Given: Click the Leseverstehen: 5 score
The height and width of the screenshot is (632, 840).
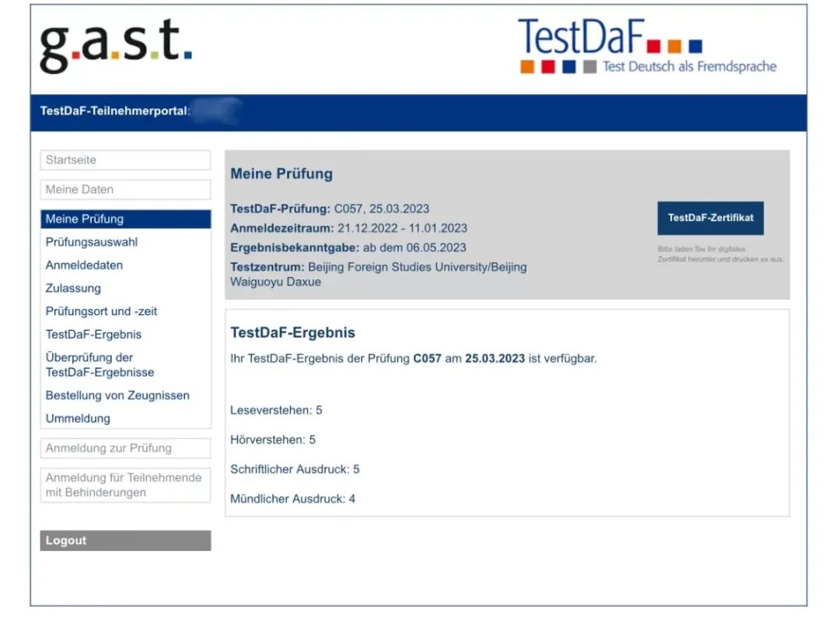Looking at the screenshot, I should coord(276,411).
